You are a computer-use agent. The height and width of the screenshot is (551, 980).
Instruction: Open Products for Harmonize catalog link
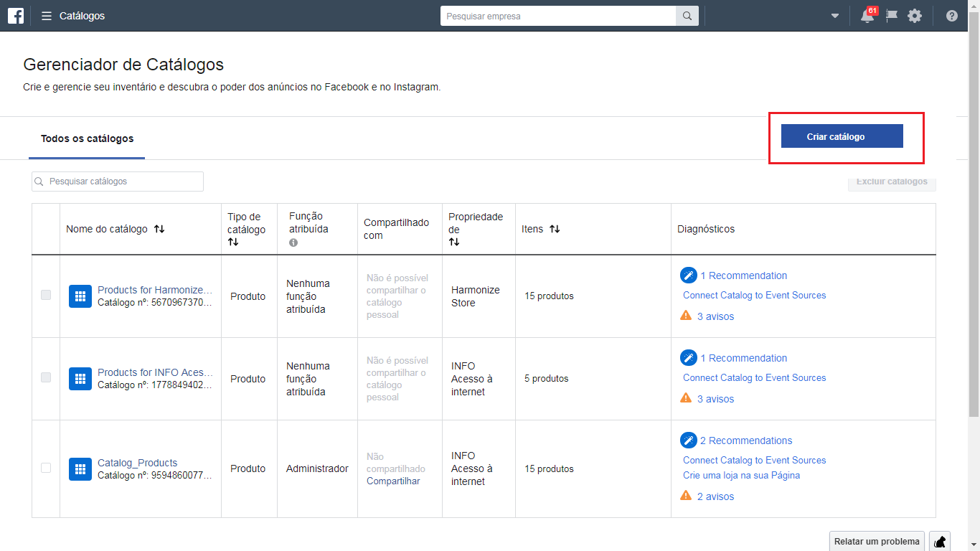pyautogui.click(x=156, y=290)
